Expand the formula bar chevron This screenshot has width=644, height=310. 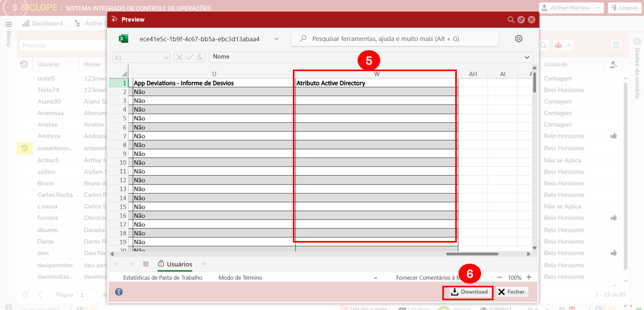click(527, 57)
